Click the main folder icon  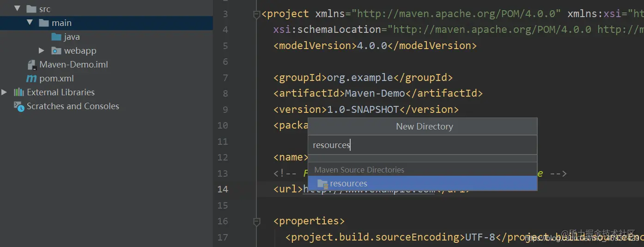(x=44, y=23)
